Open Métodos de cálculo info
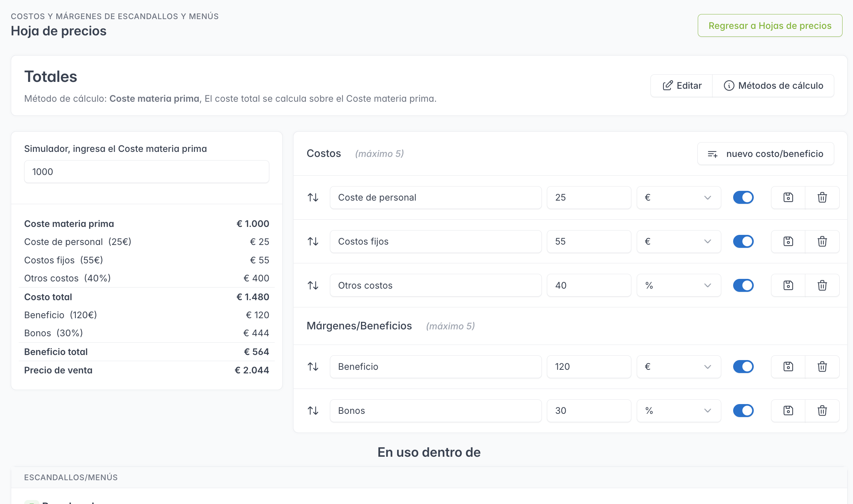The width and height of the screenshot is (853, 504). coord(773,86)
